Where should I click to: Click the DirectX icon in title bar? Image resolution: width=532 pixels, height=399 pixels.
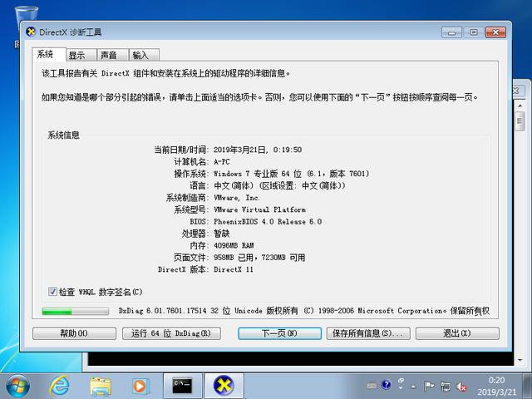coord(31,32)
